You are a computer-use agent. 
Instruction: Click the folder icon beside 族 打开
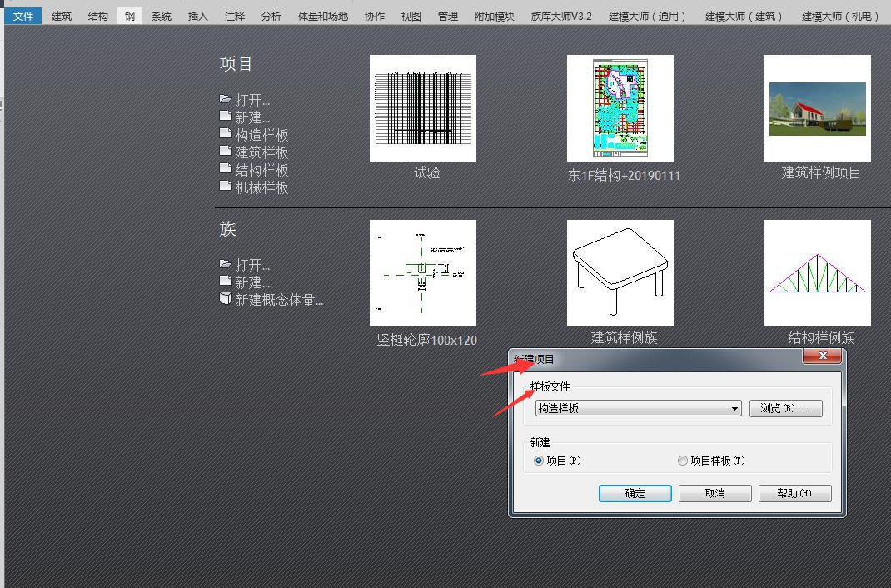pos(225,264)
